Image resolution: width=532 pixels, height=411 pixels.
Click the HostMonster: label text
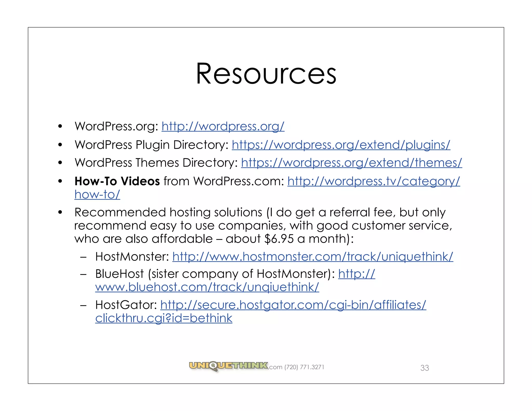click(x=132, y=257)
